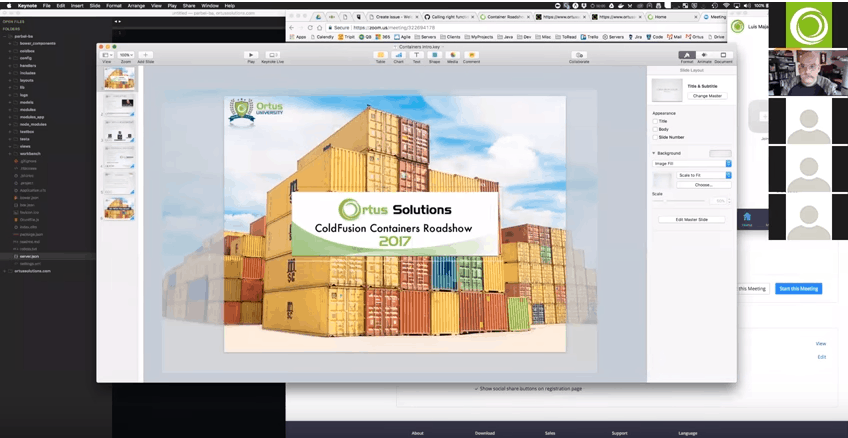Open the Keynote menu in menu bar
The width and height of the screenshot is (848, 438).
pyautogui.click(x=27, y=5)
